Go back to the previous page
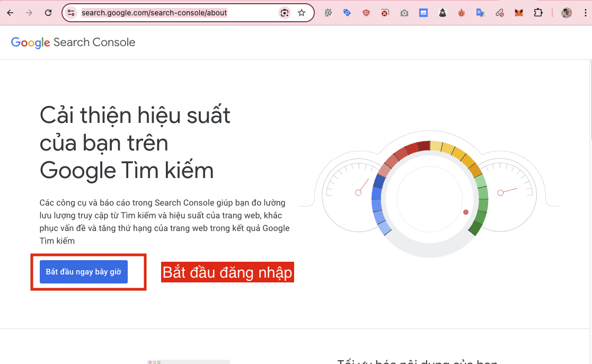The image size is (592, 364). 10,13
